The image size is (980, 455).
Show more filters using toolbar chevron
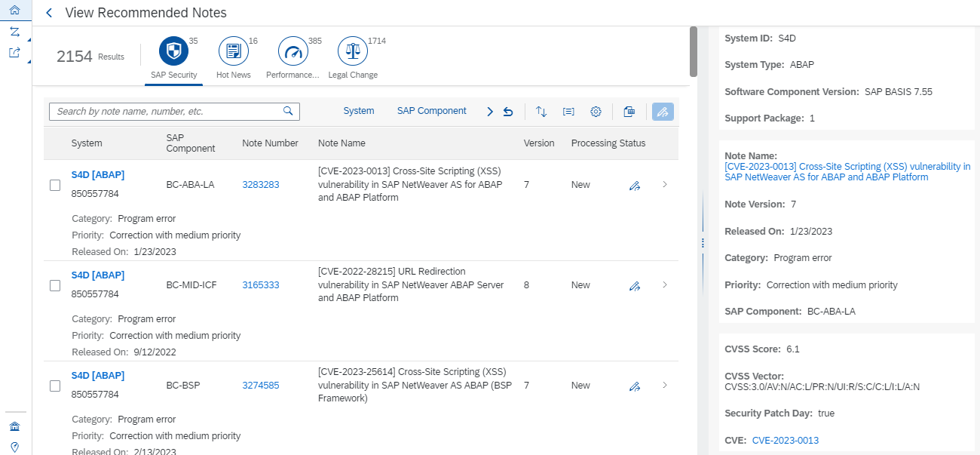[x=490, y=112]
